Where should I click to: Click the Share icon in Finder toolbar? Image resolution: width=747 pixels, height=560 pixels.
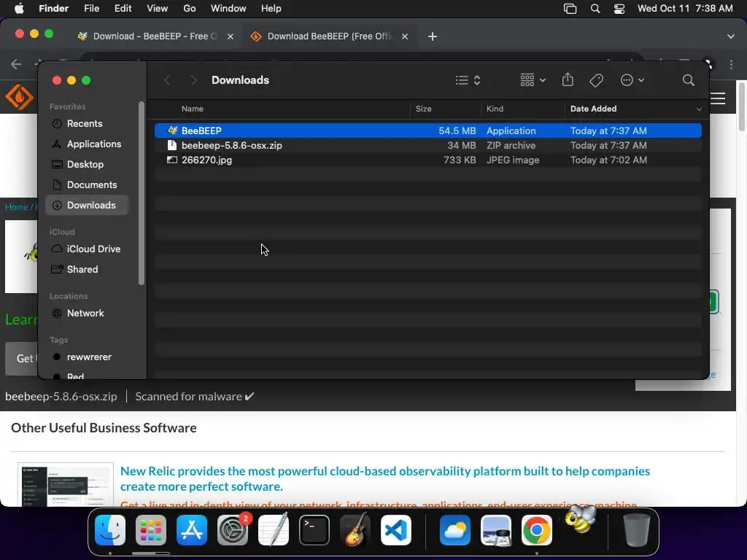point(568,79)
